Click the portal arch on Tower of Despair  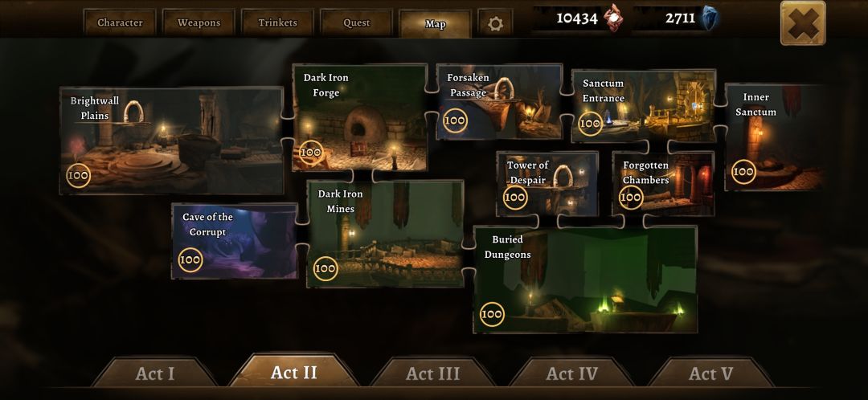pos(563,176)
